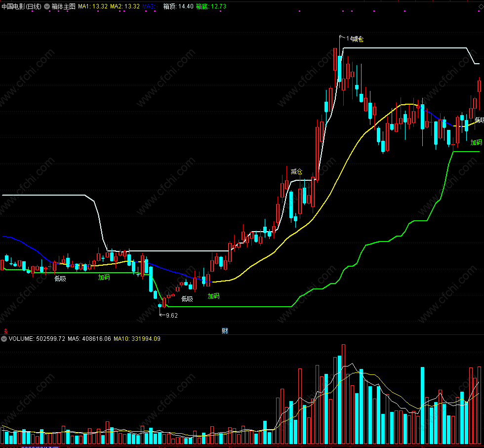Screen dimensions: 484x448
Task: Click the diamond icon at top right
Action: coord(481,7)
